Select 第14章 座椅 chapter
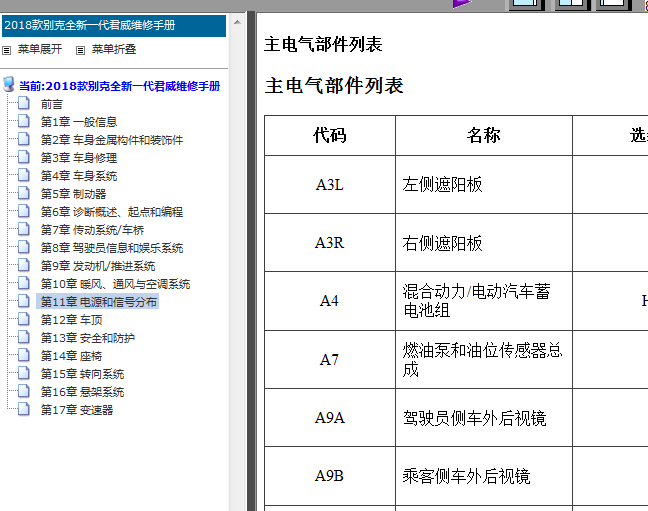This screenshot has height=511, width=648. click(x=71, y=356)
